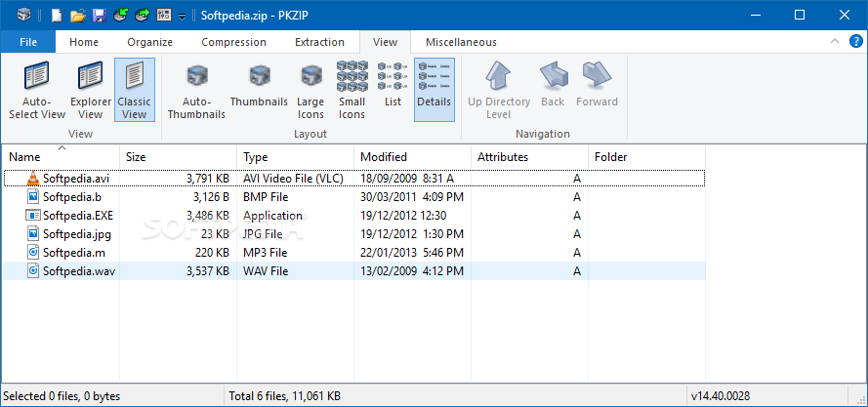Select the file name Softpedia.b
The image size is (868, 407).
pos(72,196)
